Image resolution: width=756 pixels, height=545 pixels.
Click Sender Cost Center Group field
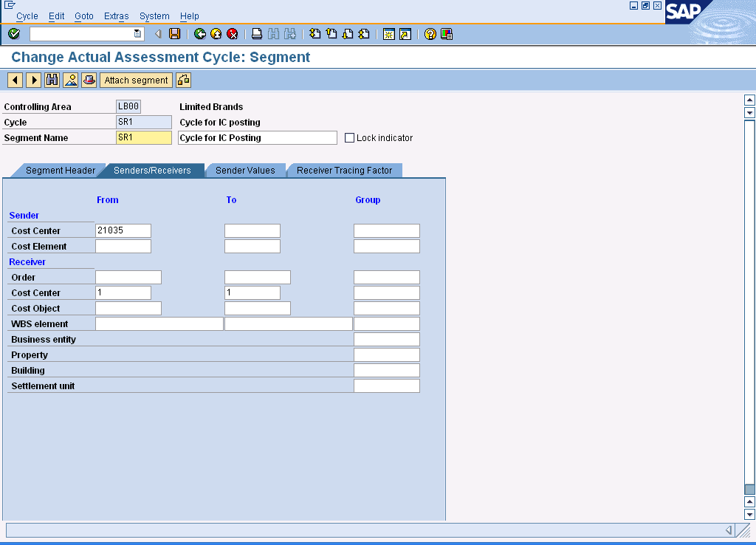[x=387, y=230]
